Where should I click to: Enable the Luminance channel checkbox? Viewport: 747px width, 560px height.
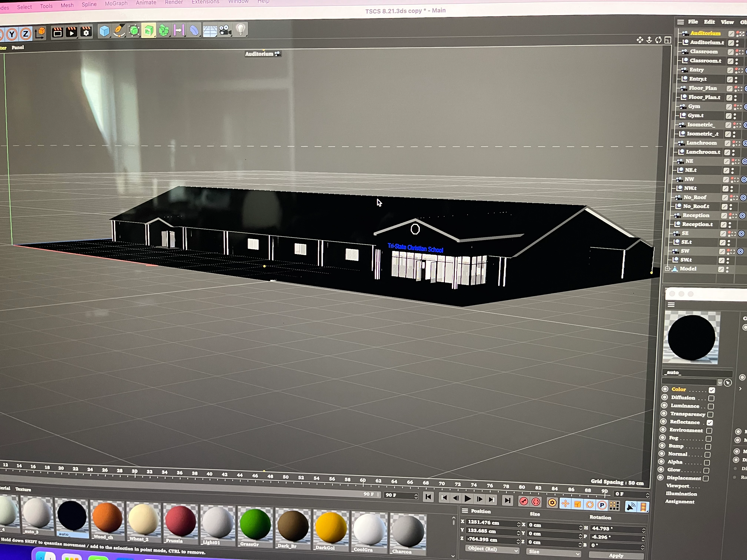click(711, 406)
